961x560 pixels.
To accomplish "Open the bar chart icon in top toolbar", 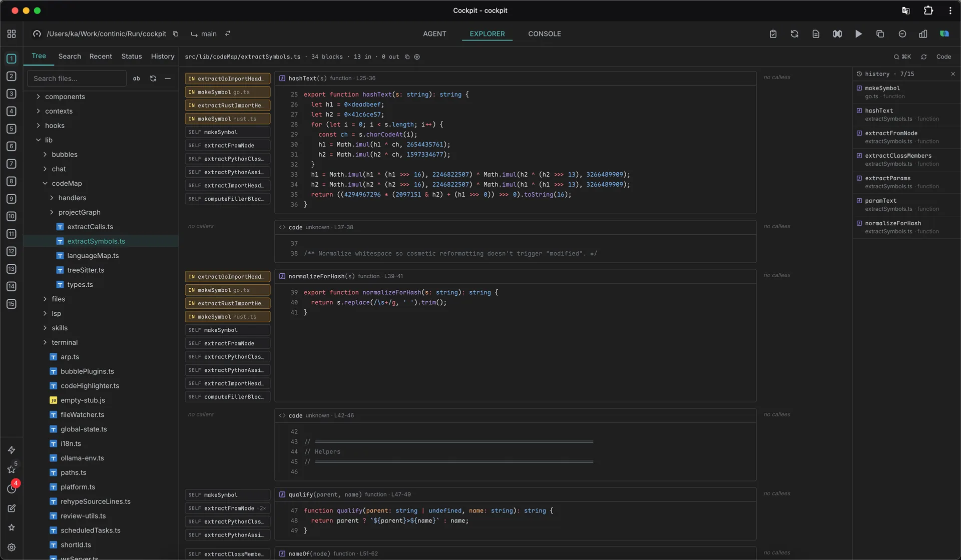I will pyautogui.click(x=923, y=34).
